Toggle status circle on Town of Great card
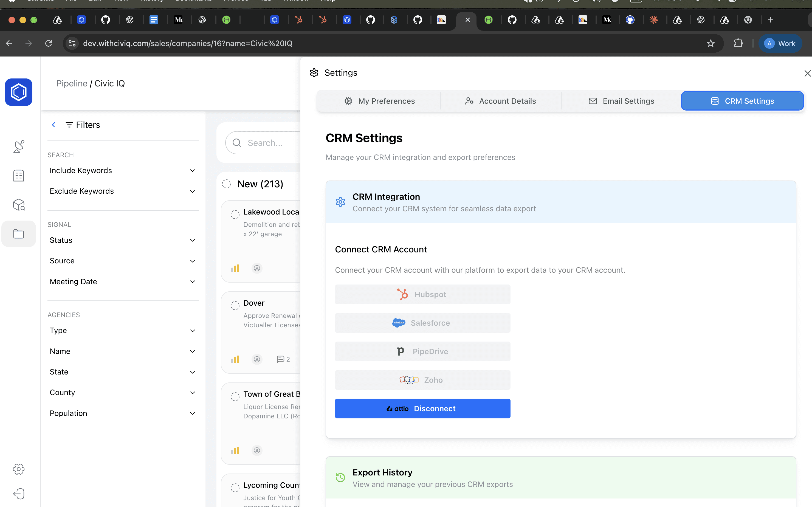This screenshot has height=507, width=812. (x=235, y=396)
